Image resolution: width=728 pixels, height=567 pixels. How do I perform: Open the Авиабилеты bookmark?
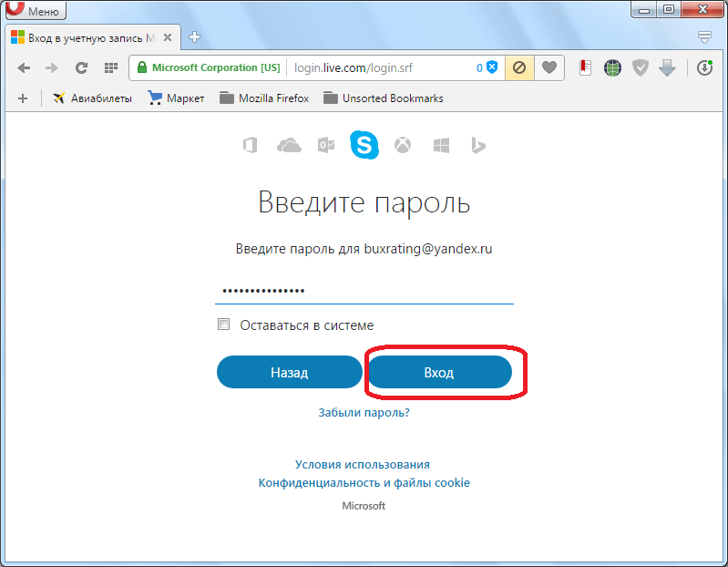[x=92, y=98]
